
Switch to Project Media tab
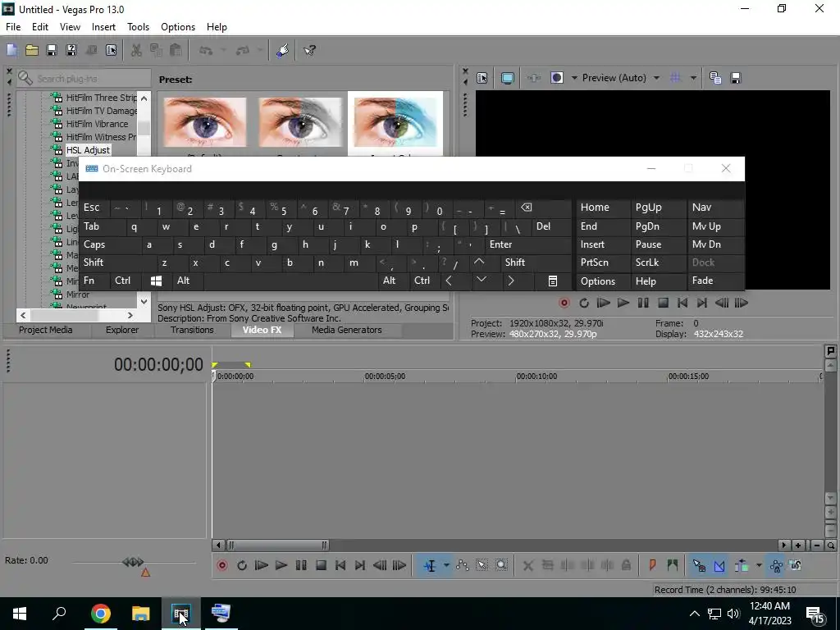pos(46,330)
